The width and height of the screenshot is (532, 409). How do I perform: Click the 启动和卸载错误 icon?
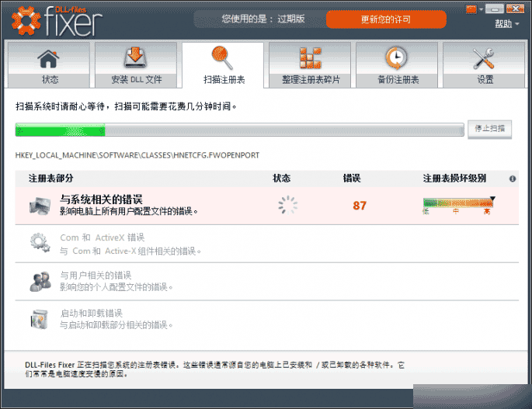tap(40, 319)
